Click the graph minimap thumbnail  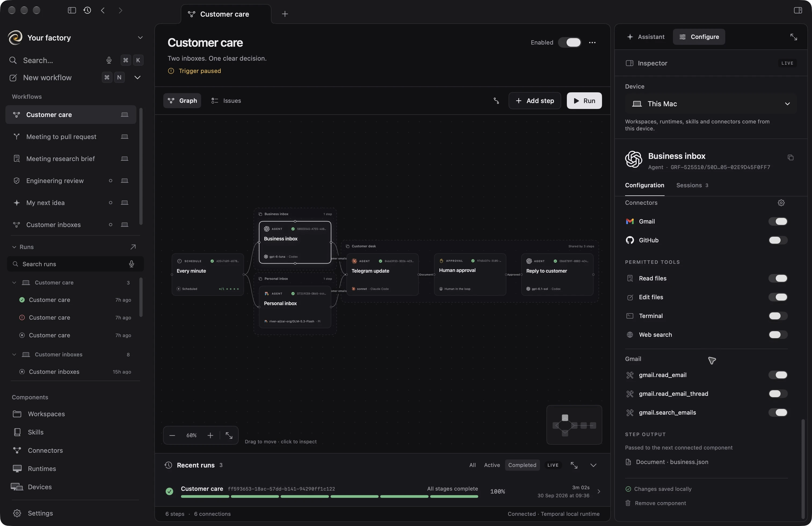574,425
